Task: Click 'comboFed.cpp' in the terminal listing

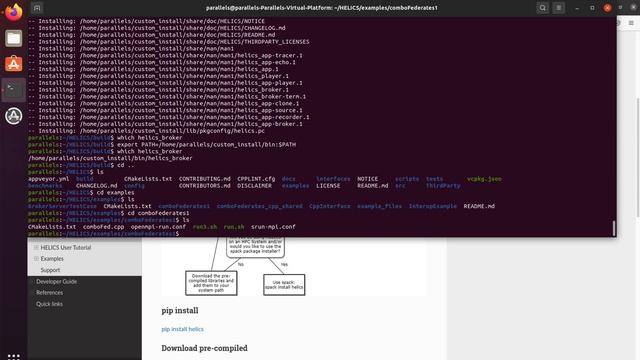Action: [103, 227]
